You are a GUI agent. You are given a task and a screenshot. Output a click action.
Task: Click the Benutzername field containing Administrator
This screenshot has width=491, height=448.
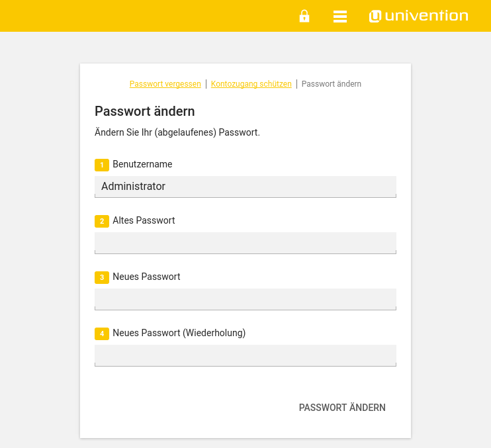point(245,187)
